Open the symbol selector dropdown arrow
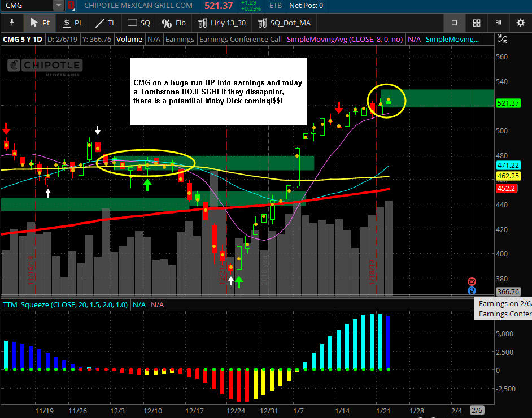The image size is (532, 418). tap(59, 6)
